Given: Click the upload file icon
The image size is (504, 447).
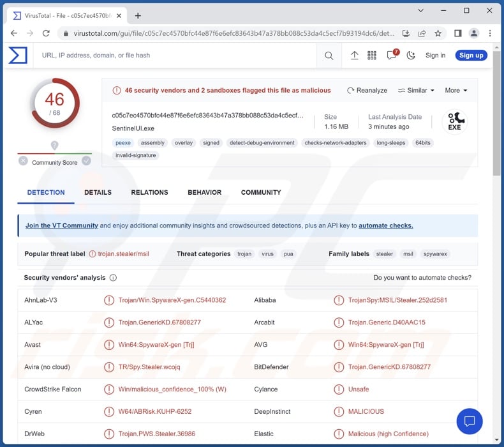Looking at the screenshot, I should [x=354, y=56].
